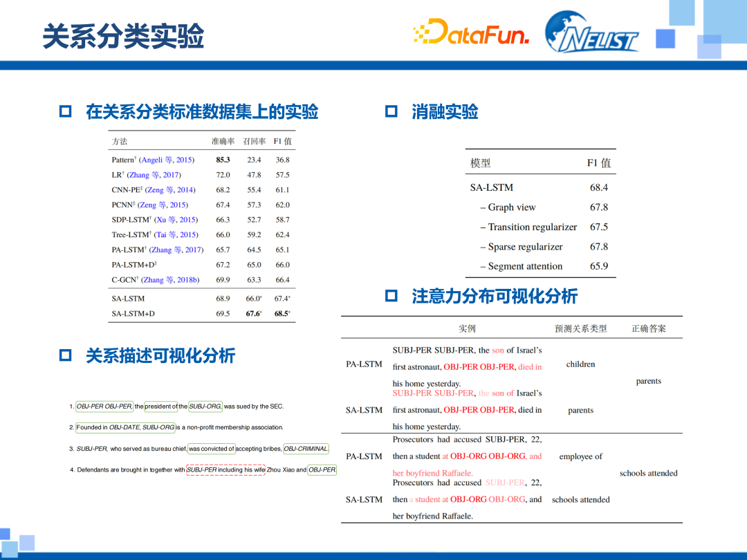Open citation link Zeng 等, 2015
Image resolution: width=747 pixels, height=560 pixels.
pos(163,205)
